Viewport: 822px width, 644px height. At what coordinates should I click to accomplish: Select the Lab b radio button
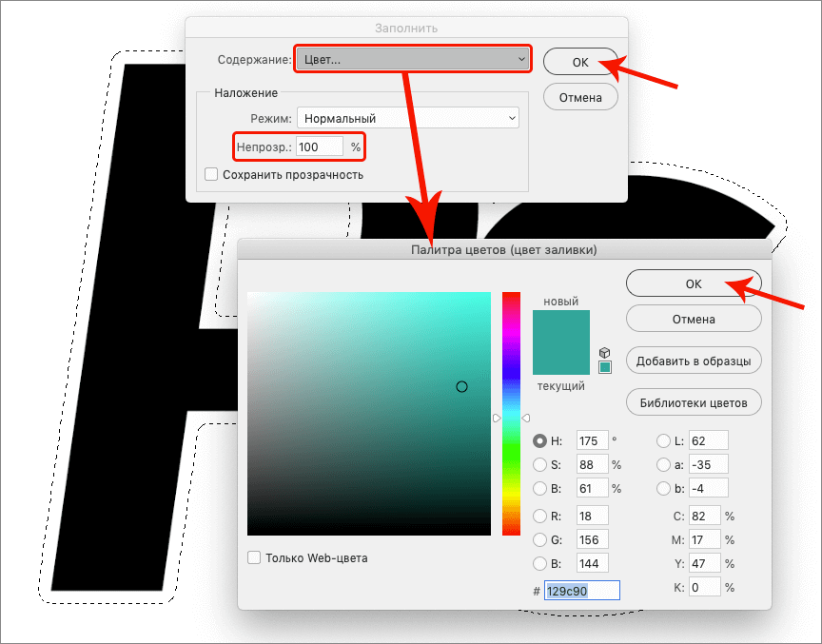point(663,488)
